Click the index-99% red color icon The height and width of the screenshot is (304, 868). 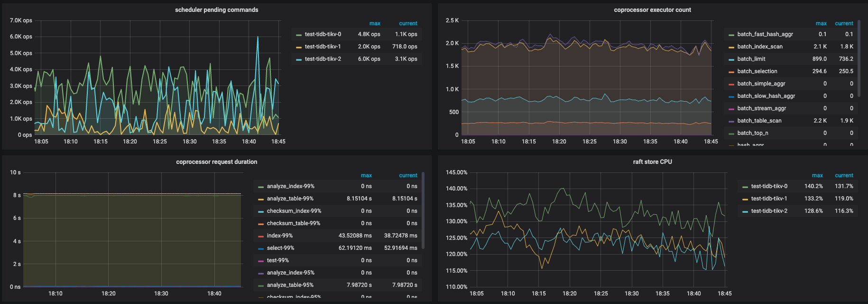(260, 236)
